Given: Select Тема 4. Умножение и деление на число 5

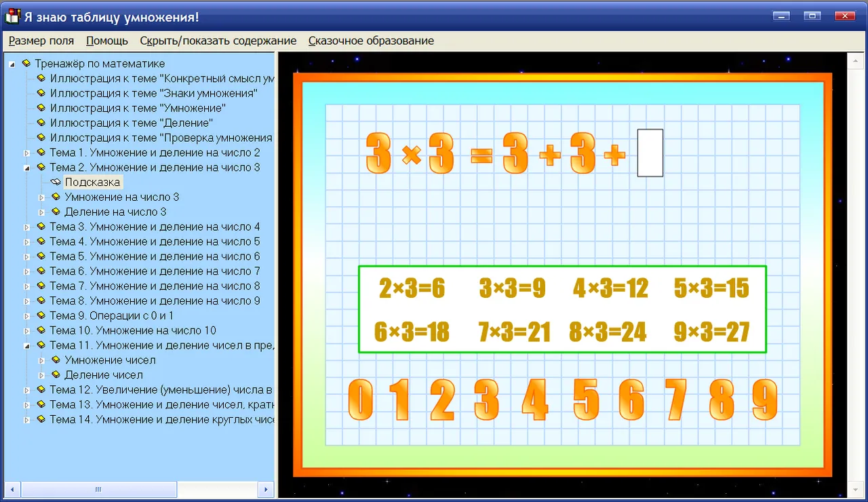Looking at the screenshot, I should [x=155, y=242].
